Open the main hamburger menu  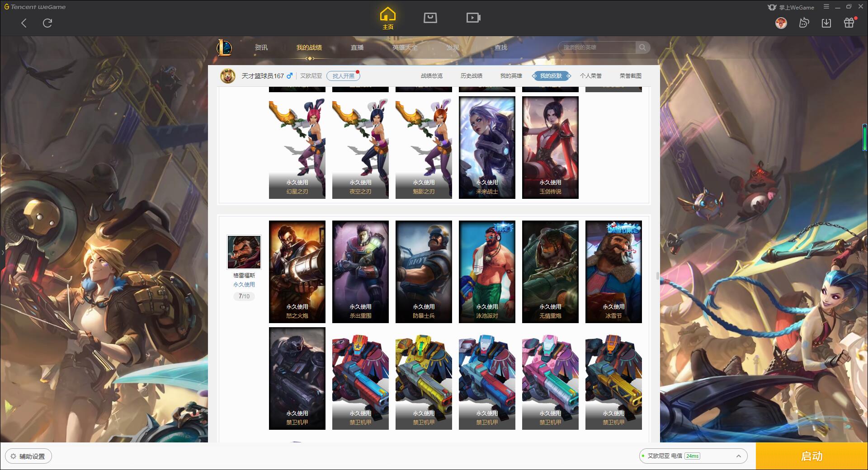[826, 7]
